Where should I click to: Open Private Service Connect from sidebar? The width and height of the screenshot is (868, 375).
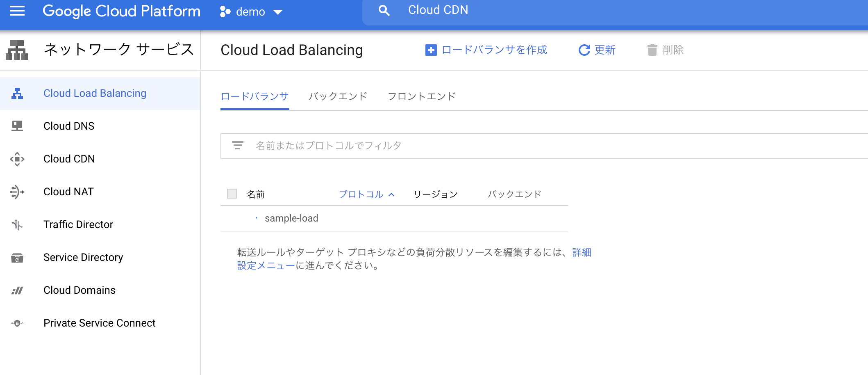tap(100, 323)
